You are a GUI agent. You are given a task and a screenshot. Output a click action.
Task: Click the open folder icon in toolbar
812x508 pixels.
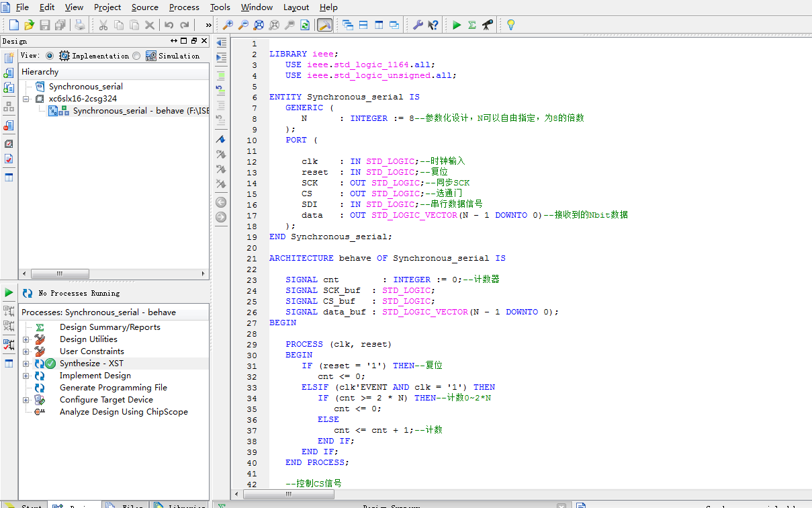(29, 25)
